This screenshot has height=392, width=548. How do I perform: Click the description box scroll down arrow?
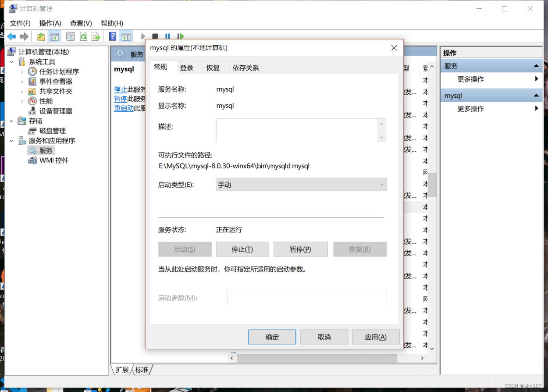pos(381,137)
